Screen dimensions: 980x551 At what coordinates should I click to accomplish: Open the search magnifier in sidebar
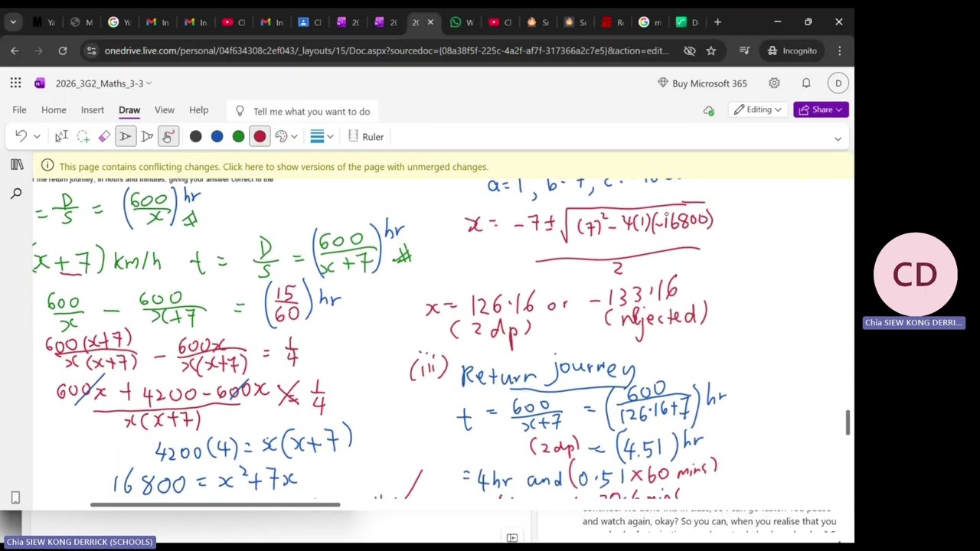coord(16,194)
